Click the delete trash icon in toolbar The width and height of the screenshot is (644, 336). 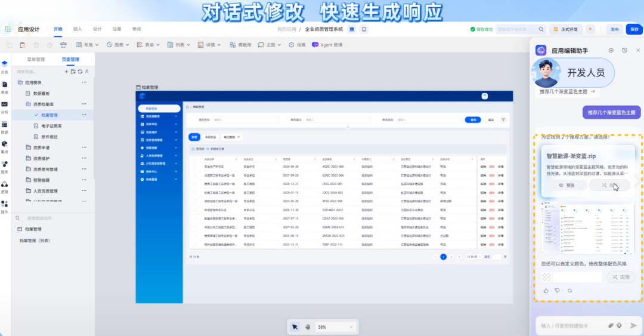(36, 45)
